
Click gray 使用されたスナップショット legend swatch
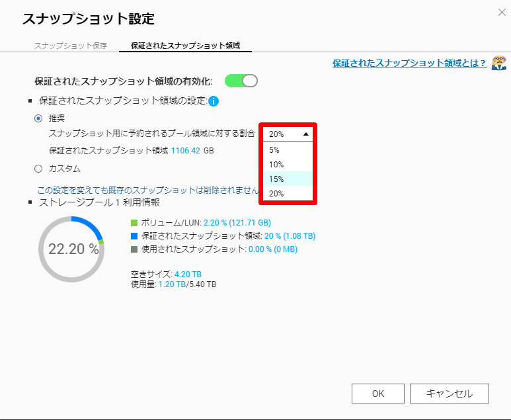(134, 249)
